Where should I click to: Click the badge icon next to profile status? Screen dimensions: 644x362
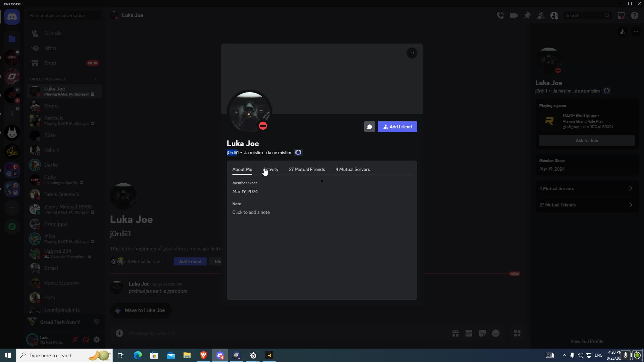pyautogui.click(x=298, y=153)
